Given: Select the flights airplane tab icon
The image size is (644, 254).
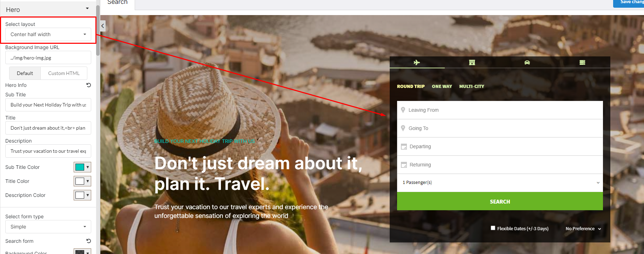Looking at the screenshot, I should click(x=417, y=62).
